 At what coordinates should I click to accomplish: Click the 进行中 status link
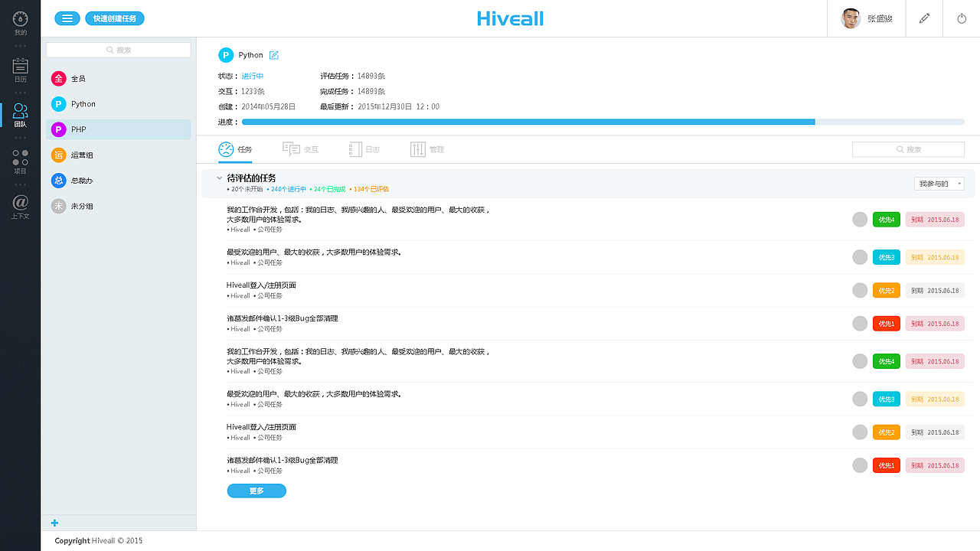253,77
